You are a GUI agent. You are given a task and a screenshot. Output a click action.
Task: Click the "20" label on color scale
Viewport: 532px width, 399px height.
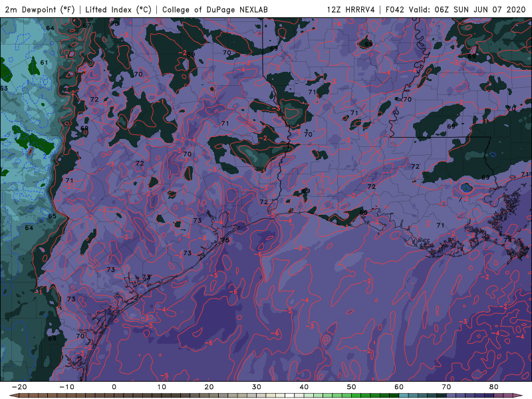(209, 387)
